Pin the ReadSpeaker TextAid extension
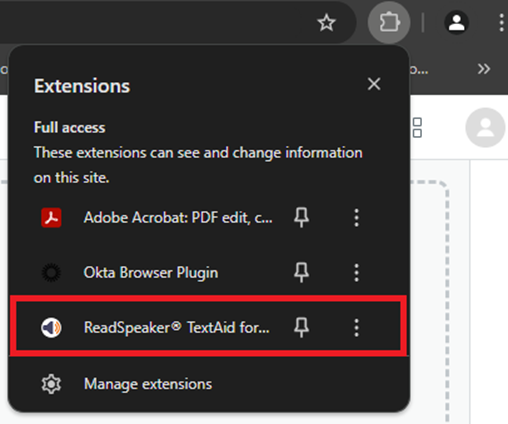This screenshot has width=508, height=424. [x=301, y=327]
